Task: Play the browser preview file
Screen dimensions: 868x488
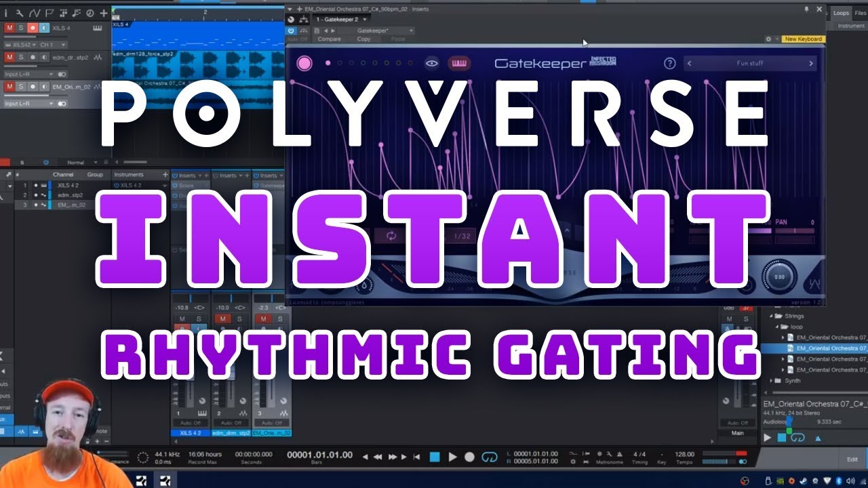Action: pos(768,438)
